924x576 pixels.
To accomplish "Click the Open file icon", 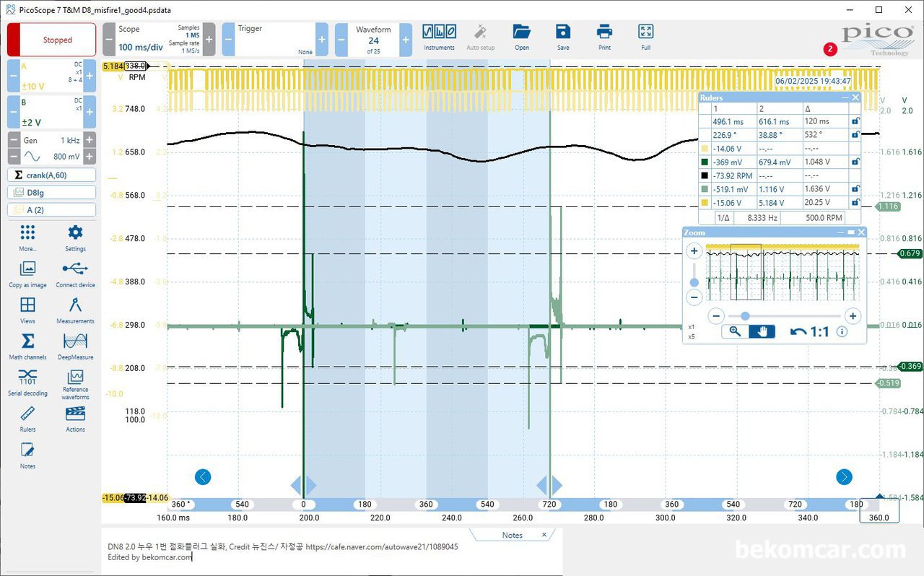I will (x=521, y=37).
